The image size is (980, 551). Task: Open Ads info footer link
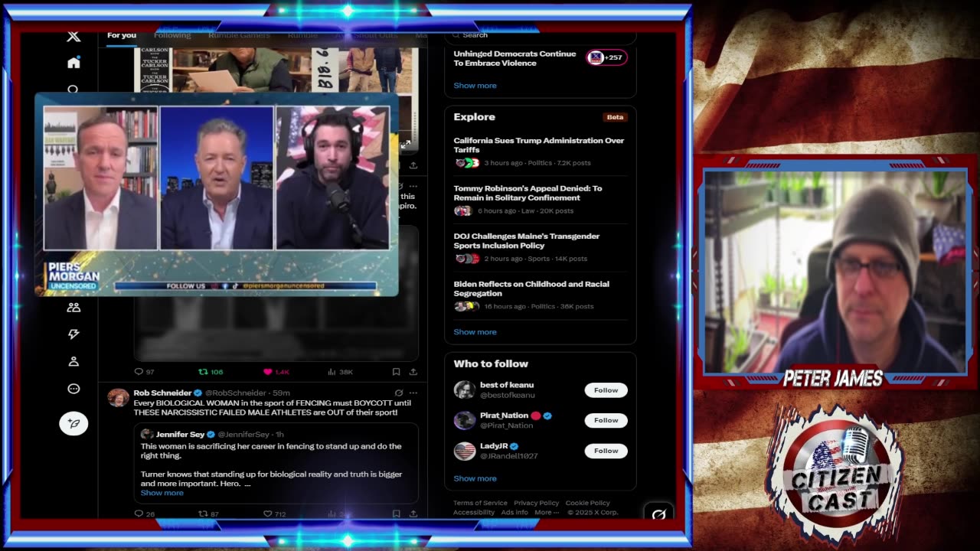514,512
